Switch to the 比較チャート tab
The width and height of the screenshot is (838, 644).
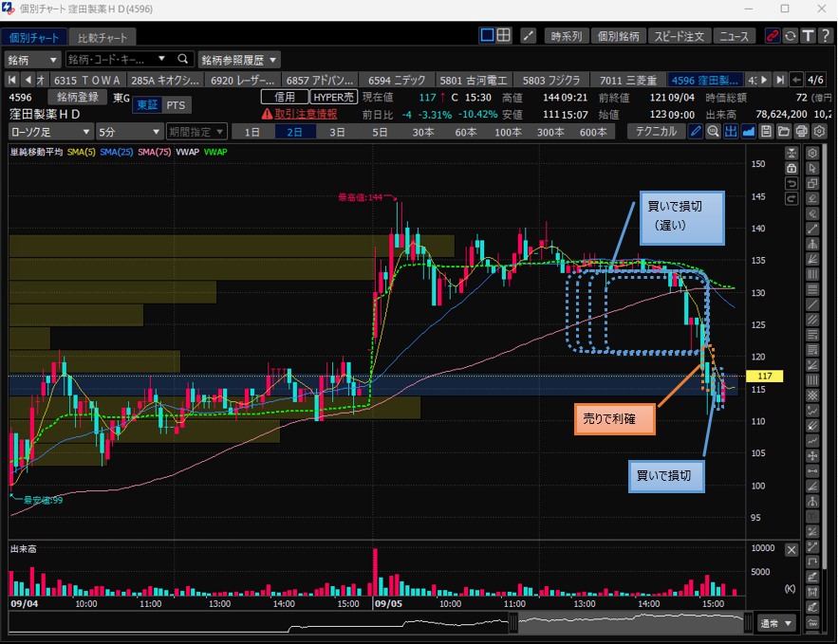pos(105,37)
